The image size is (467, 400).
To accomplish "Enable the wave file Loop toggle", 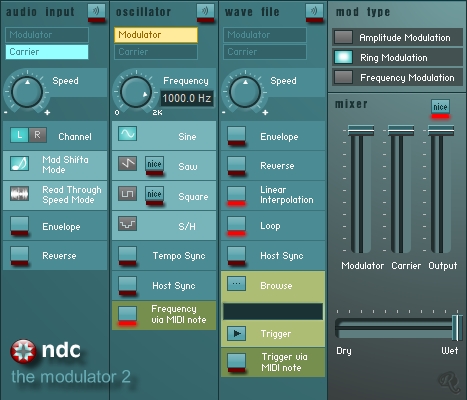I will coord(237,226).
